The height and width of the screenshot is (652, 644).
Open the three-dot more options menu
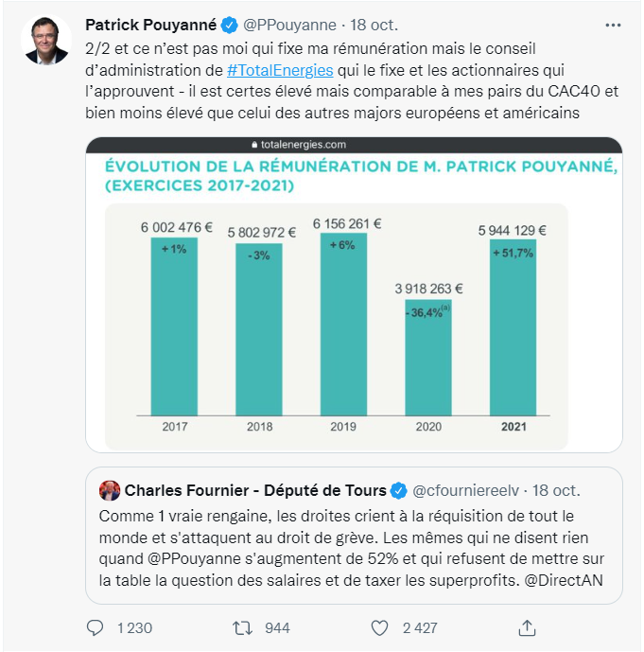tap(613, 26)
